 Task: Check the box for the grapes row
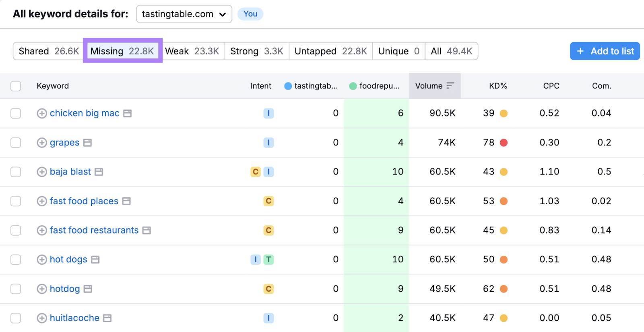point(16,143)
